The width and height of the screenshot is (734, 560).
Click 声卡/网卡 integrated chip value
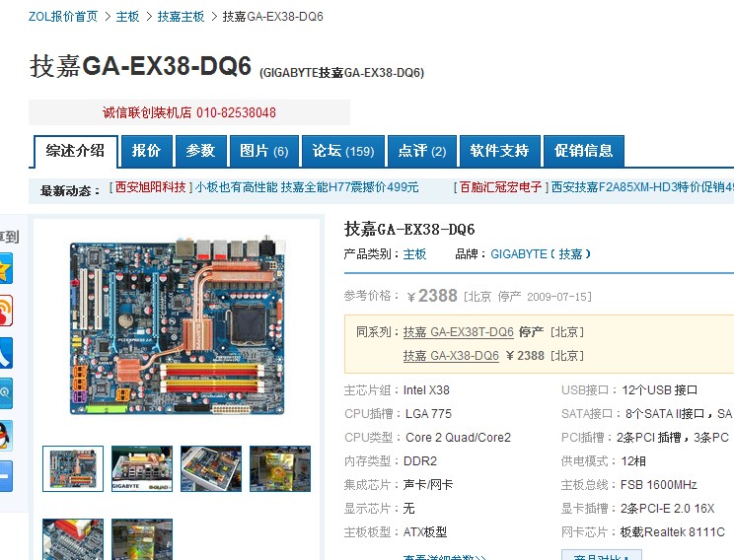pos(428,485)
